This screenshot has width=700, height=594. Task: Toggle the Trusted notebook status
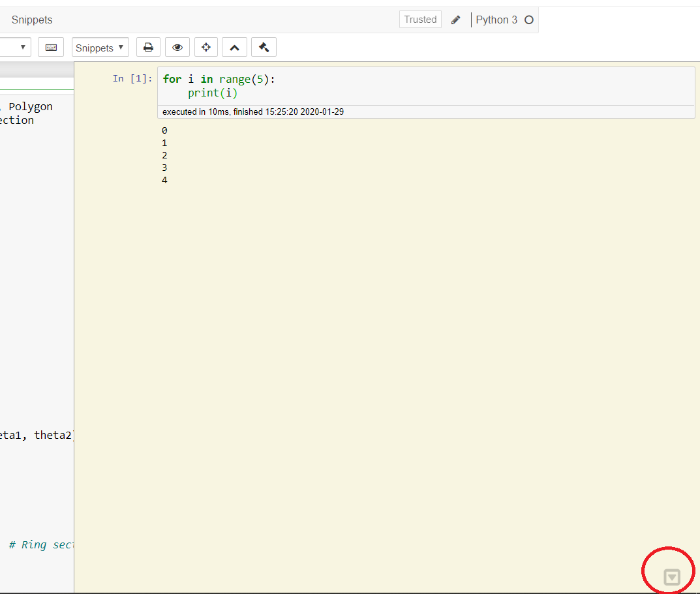pyautogui.click(x=420, y=20)
